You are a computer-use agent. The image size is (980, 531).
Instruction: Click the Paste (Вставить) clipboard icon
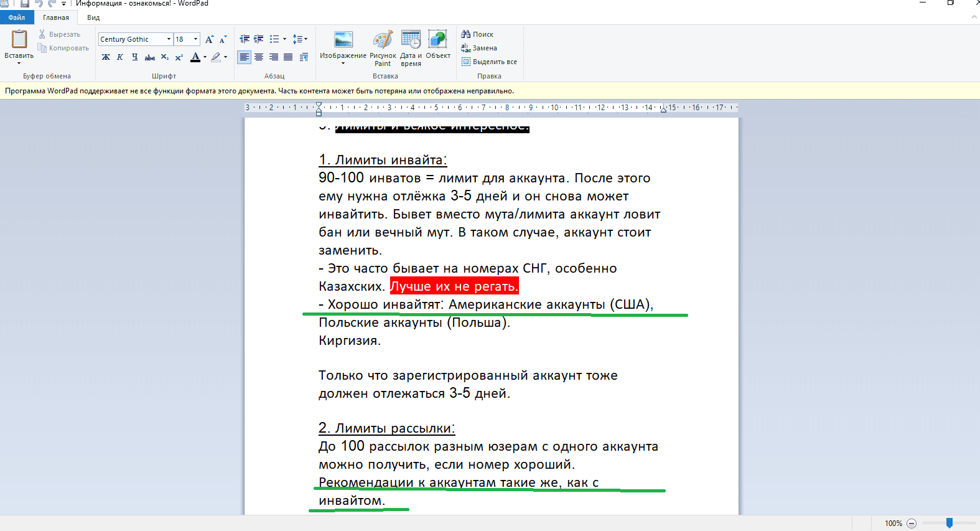tap(19, 40)
